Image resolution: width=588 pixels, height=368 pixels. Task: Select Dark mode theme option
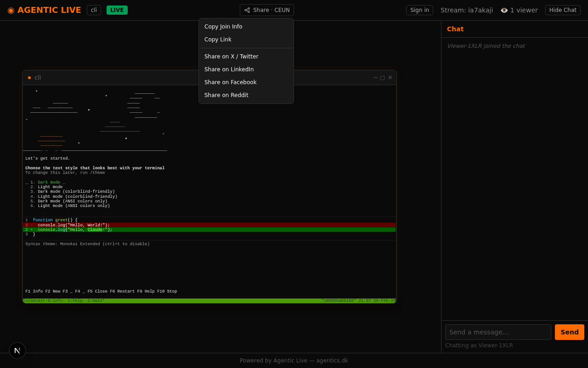[49, 183]
